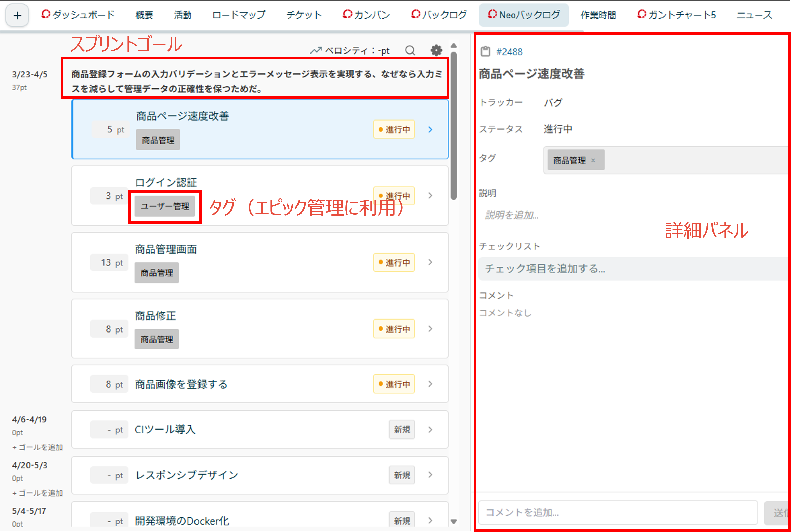
Task: Expand 商品管理画面 card with chevron
Action: 430,262
